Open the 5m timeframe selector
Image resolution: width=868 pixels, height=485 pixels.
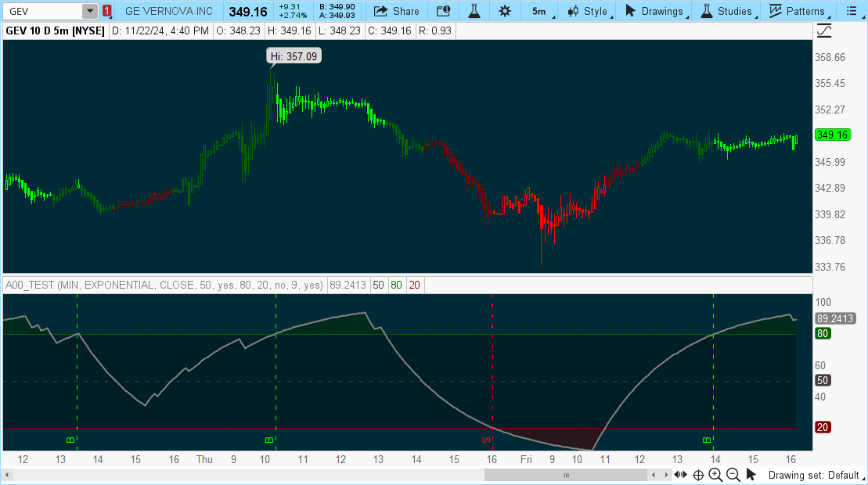tap(540, 11)
